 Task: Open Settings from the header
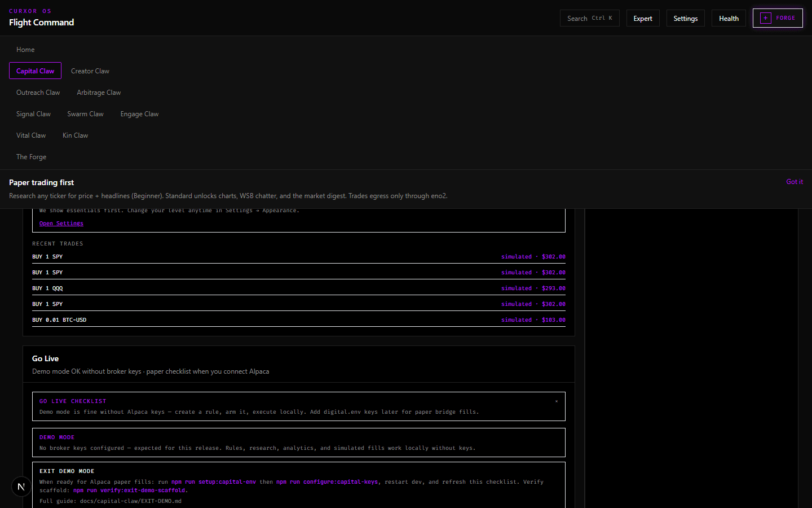coord(686,18)
